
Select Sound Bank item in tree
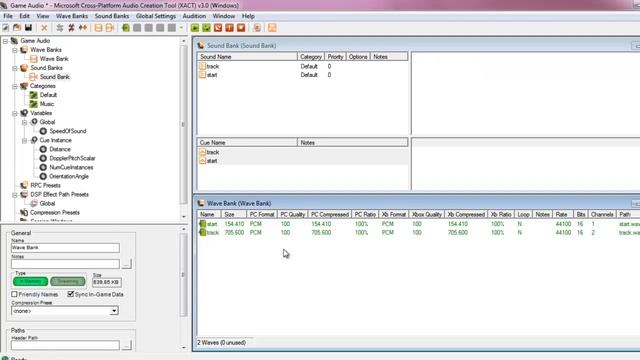point(54,77)
